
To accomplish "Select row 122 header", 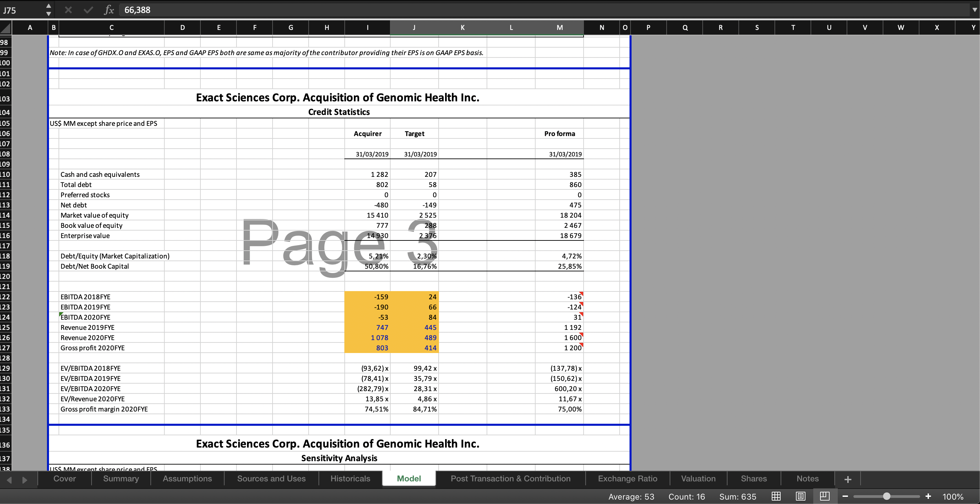I will tap(5, 297).
